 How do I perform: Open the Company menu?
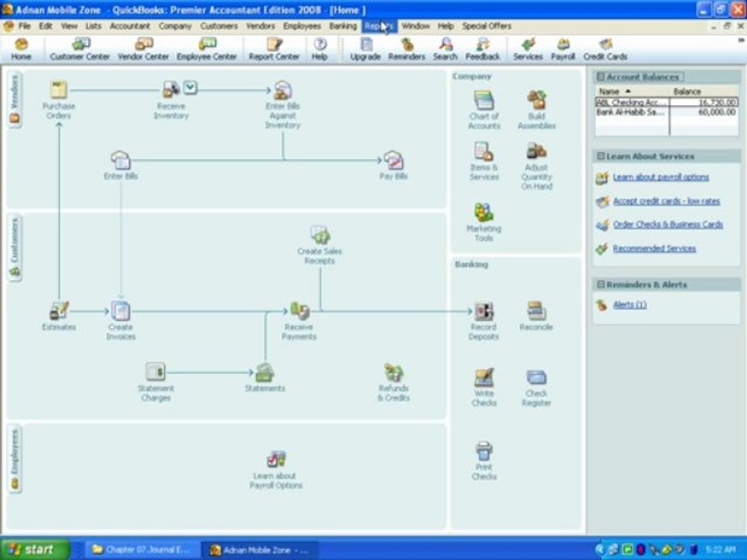coord(175,26)
